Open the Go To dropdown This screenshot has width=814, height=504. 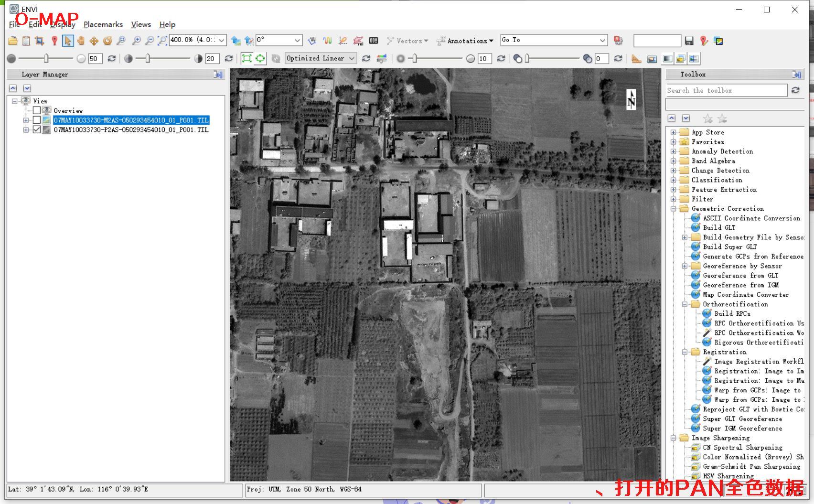click(602, 40)
